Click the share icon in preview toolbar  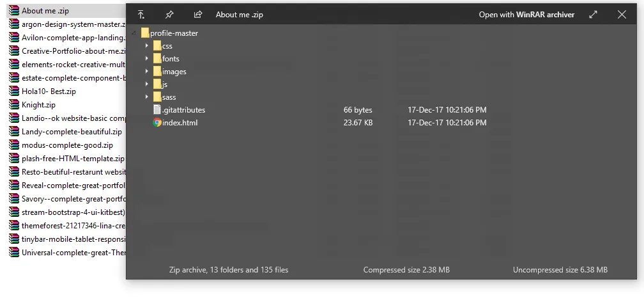[198, 14]
